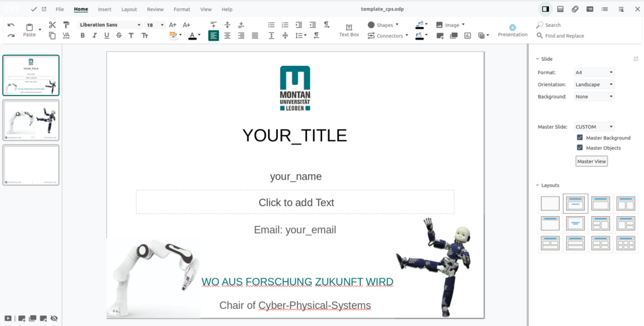Uncheck the Master Background checkbox
This screenshot has height=326, width=644.
pos(580,138)
